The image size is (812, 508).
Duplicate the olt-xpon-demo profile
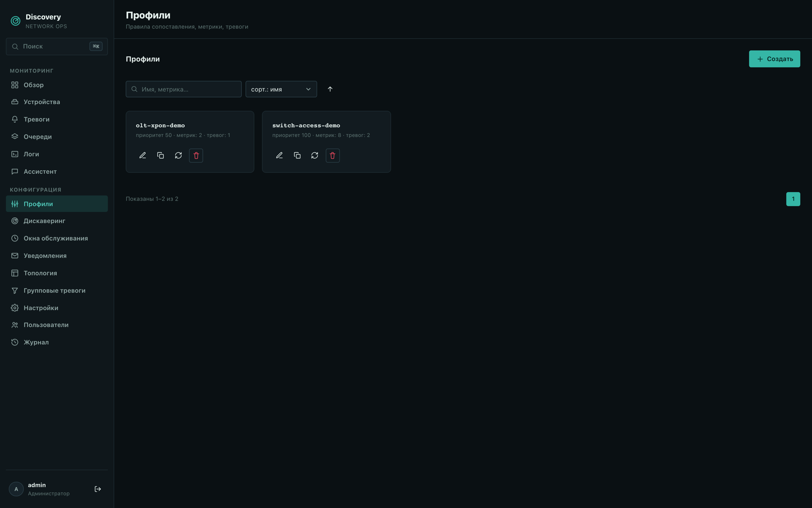click(160, 155)
